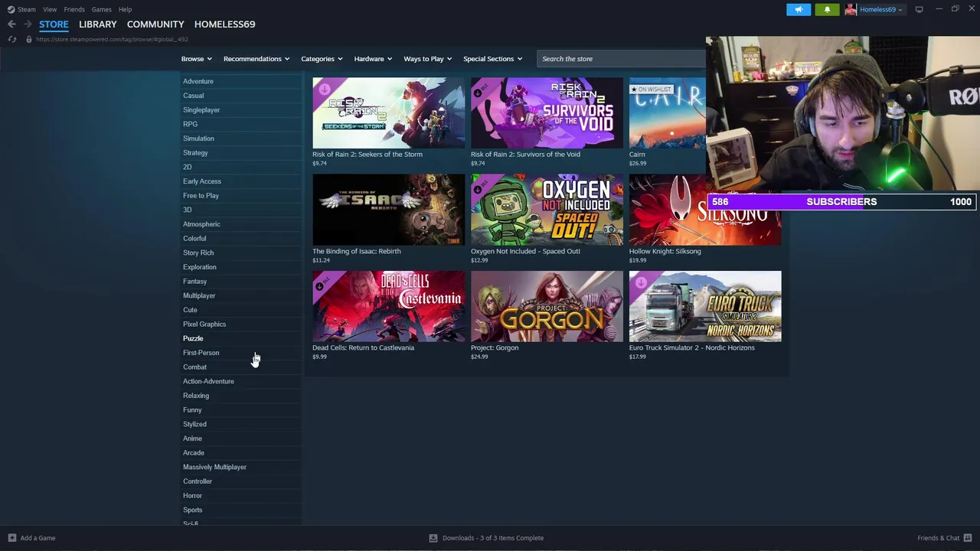Open The Binding of Isaac: Rebirth thumbnail

[x=388, y=210]
